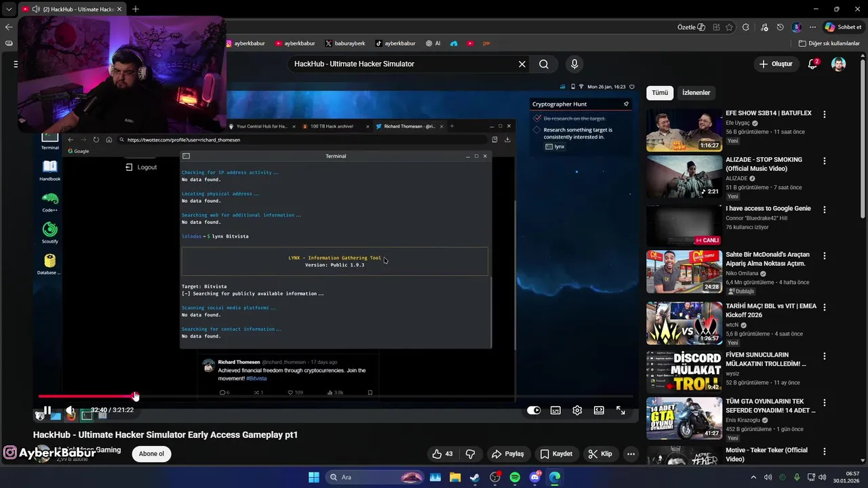This screenshot has height=488, width=868.
Task: Select the Tümü filter chip
Action: [x=660, y=93]
